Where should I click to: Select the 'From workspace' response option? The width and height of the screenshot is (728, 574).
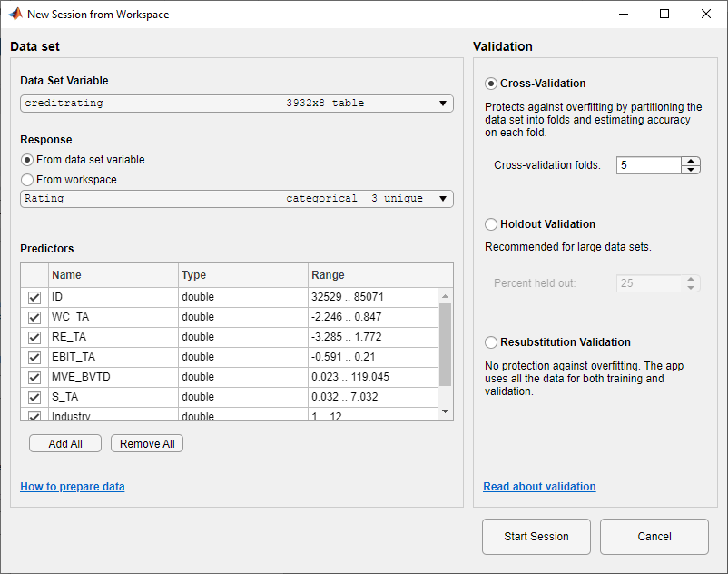pyautogui.click(x=25, y=178)
